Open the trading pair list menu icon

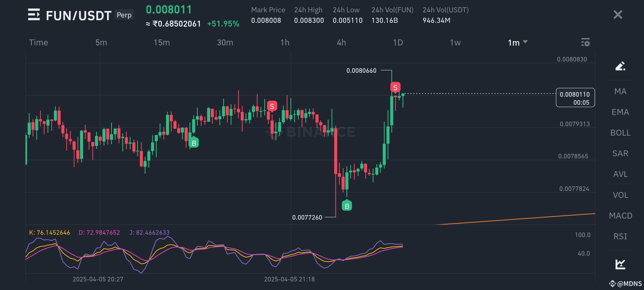click(34, 15)
